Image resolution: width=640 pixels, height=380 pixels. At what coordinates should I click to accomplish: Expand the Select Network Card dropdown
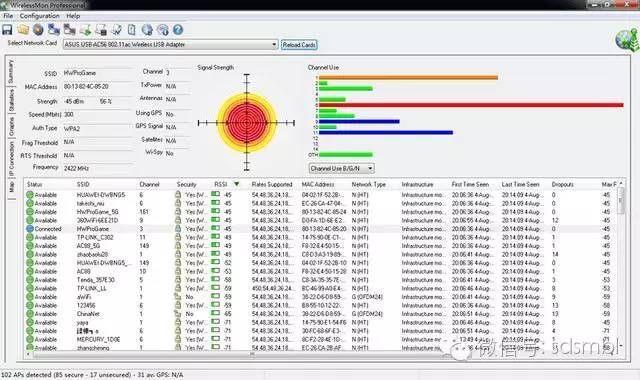(x=274, y=44)
